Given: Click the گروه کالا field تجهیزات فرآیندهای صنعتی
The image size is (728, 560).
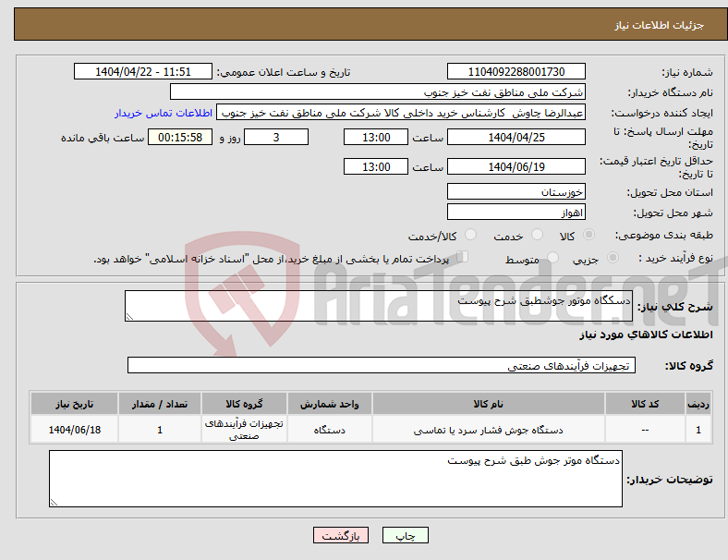Looking at the screenshot, I should pyautogui.click(x=382, y=365).
